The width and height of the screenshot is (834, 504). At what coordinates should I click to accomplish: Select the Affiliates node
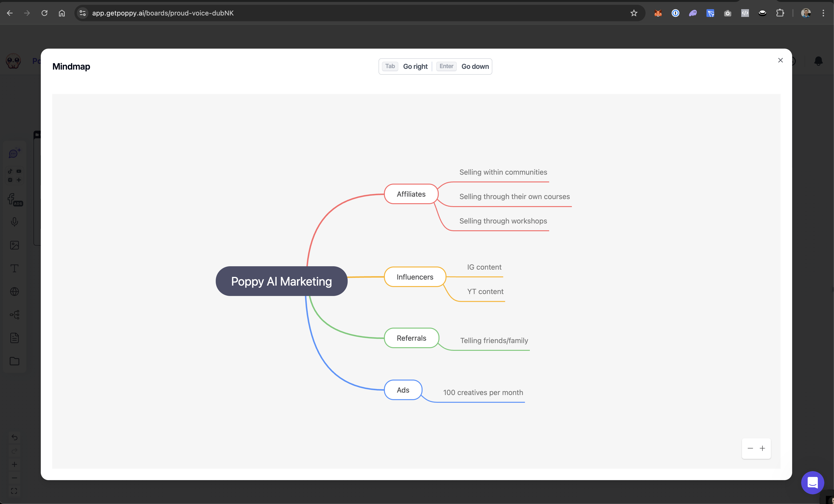(411, 194)
